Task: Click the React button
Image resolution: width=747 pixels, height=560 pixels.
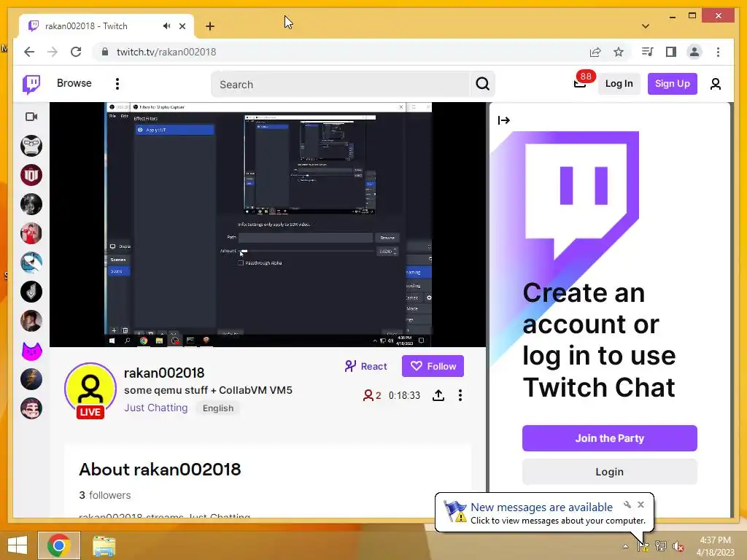Action: tap(366, 366)
